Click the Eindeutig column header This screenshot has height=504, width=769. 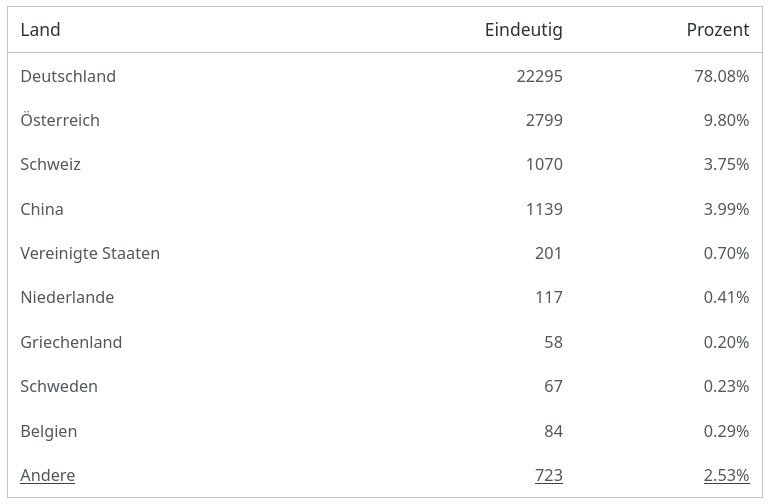[523, 30]
